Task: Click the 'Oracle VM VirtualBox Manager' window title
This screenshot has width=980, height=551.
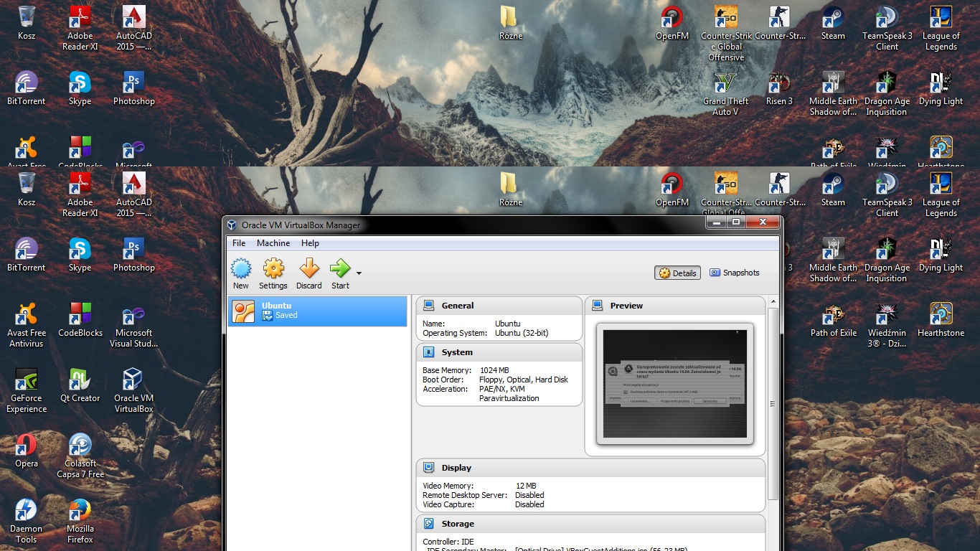Action: [301, 225]
